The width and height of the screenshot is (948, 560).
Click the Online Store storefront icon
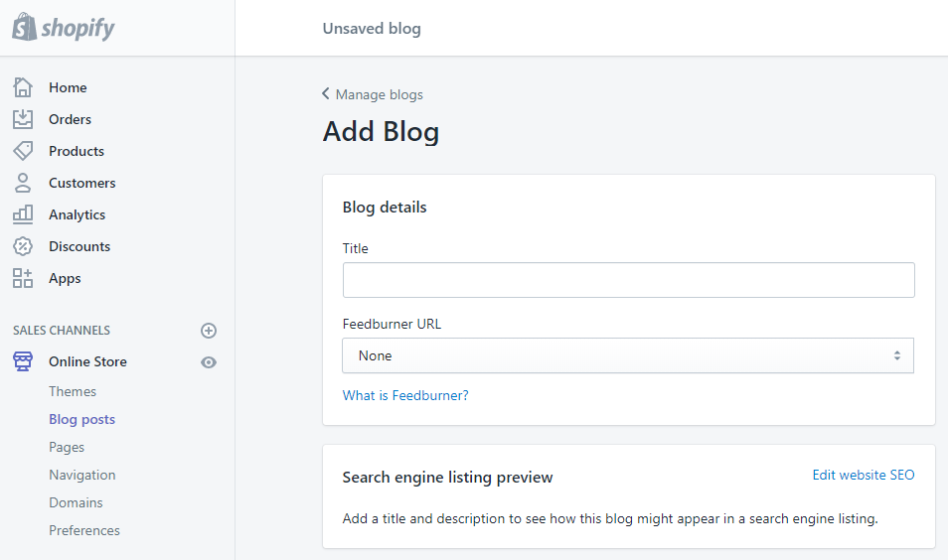[23, 361]
